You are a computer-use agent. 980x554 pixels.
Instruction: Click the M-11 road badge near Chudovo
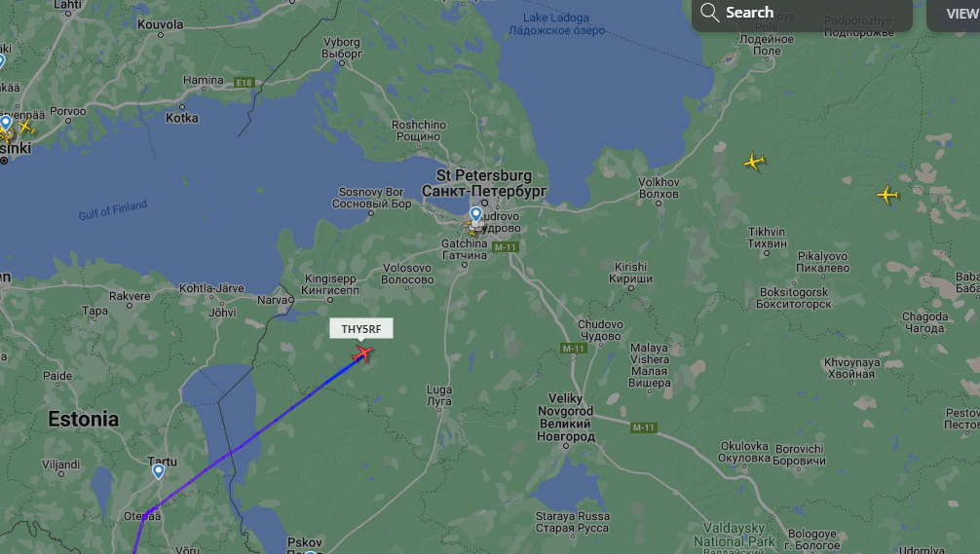point(573,349)
